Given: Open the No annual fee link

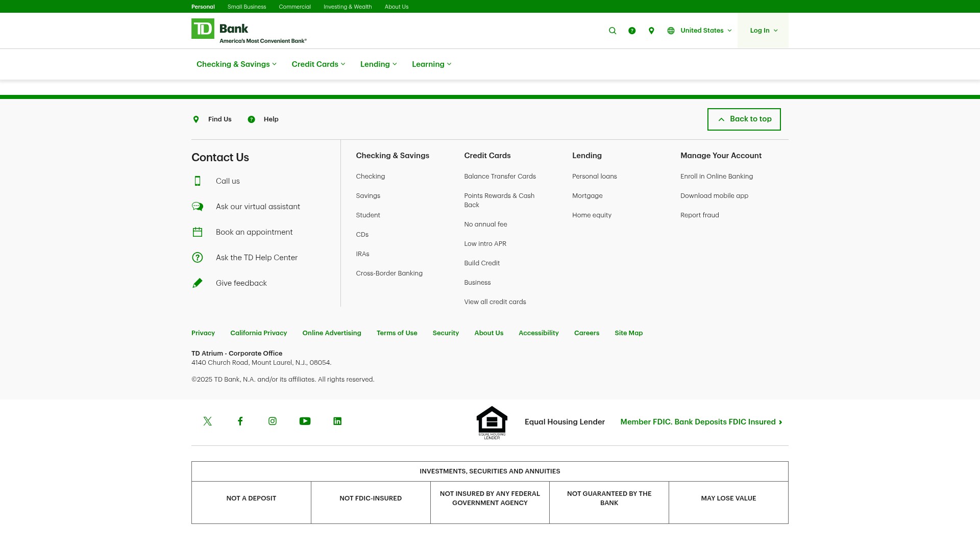Looking at the screenshot, I should [x=485, y=224].
